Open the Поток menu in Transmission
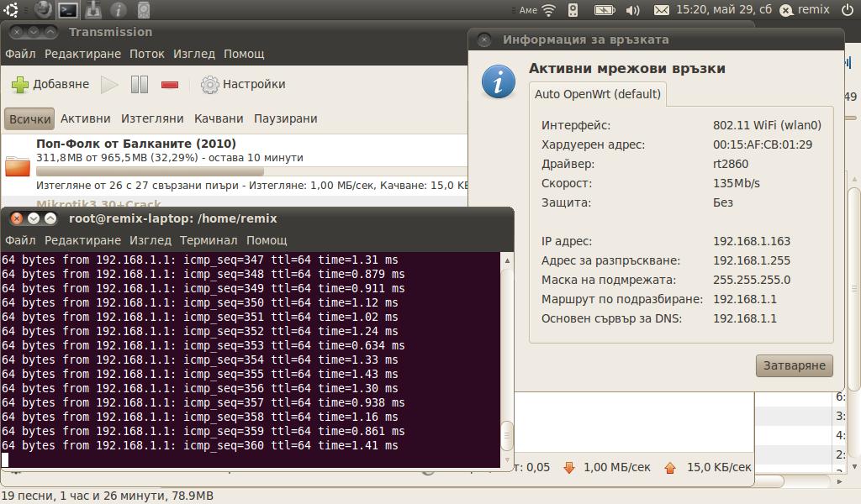The image size is (861, 504). tap(147, 54)
